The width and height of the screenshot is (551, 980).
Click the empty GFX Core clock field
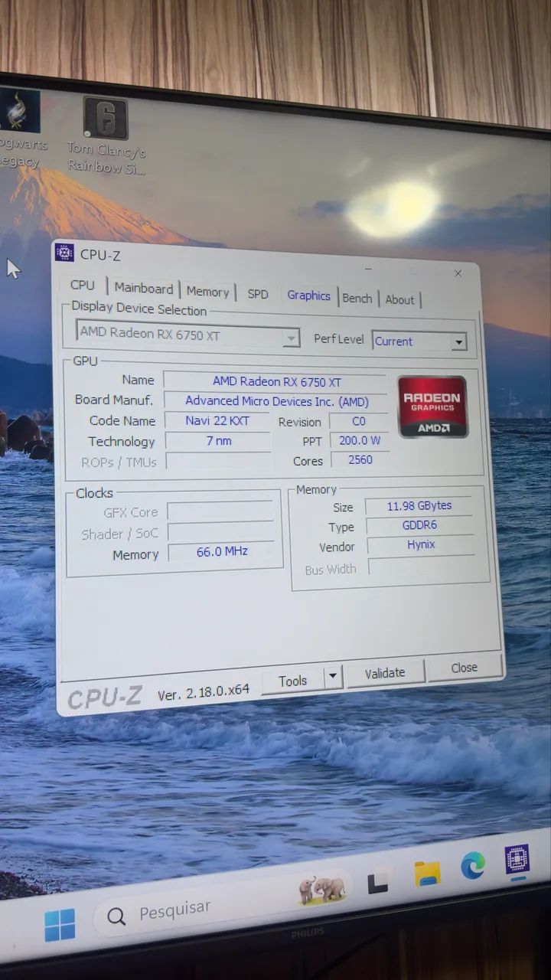coord(220,511)
